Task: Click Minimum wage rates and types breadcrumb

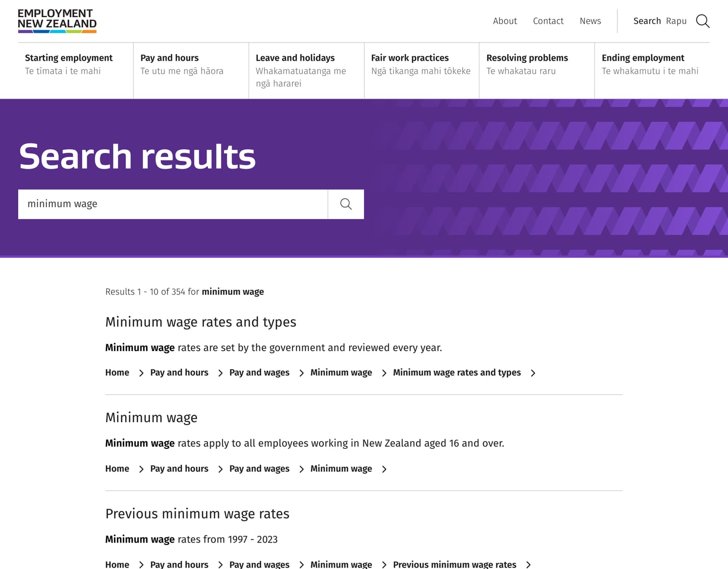Action: click(457, 372)
